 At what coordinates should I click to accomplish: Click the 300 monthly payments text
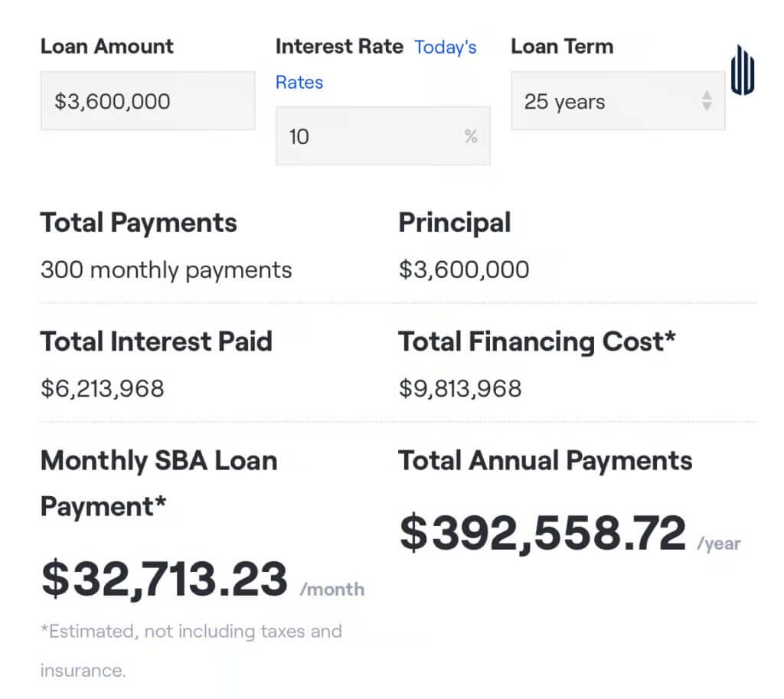pyautogui.click(x=166, y=270)
